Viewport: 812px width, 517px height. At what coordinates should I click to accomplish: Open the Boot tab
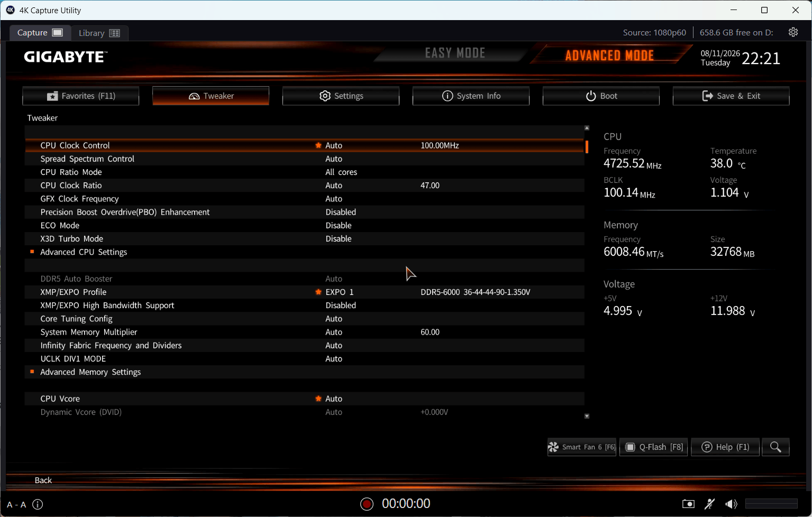tap(601, 96)
